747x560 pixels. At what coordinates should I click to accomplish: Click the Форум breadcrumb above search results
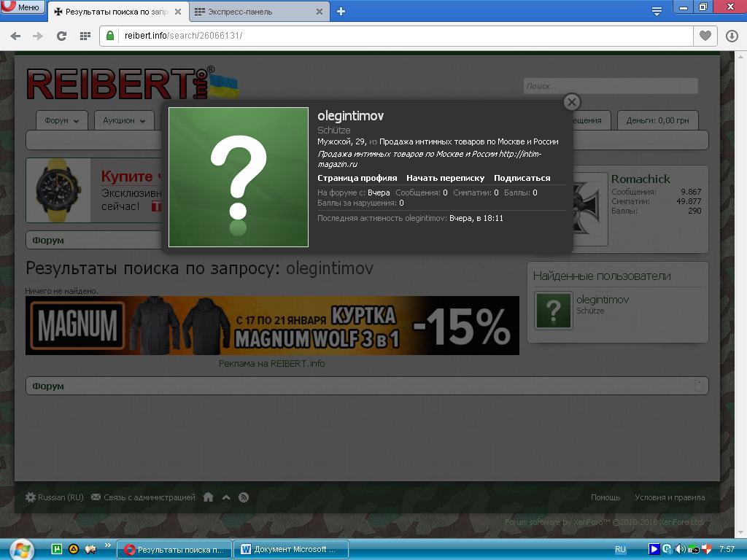click(48, 241)
